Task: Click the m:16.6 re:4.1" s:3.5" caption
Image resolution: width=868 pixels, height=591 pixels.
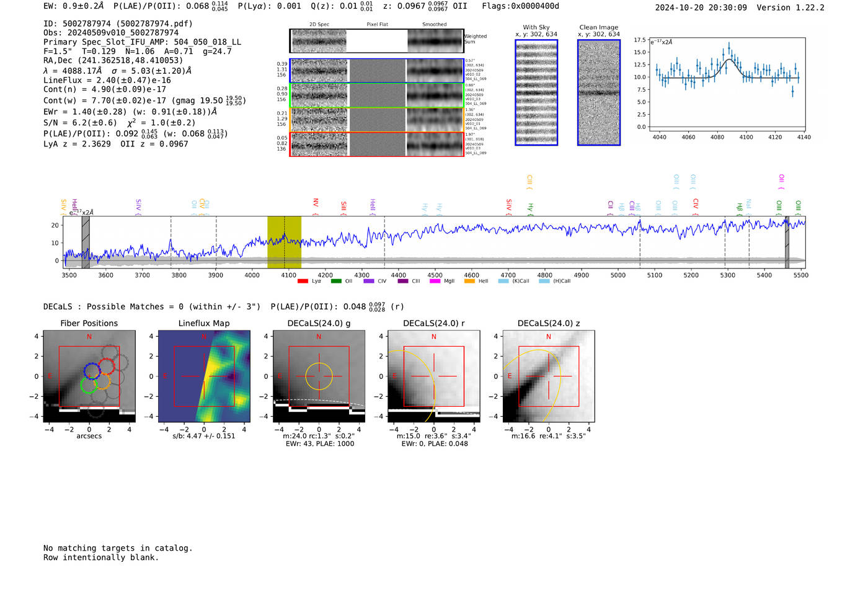Action: 549,436
